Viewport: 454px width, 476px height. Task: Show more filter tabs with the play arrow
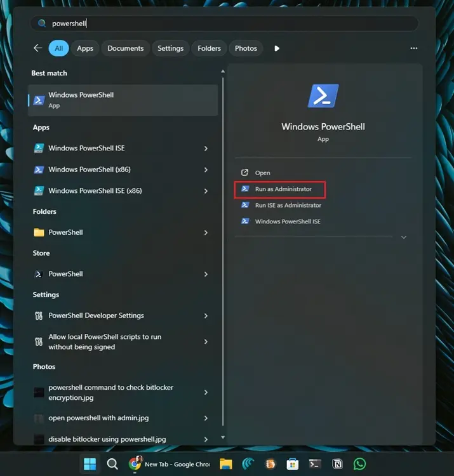(277, 48)
